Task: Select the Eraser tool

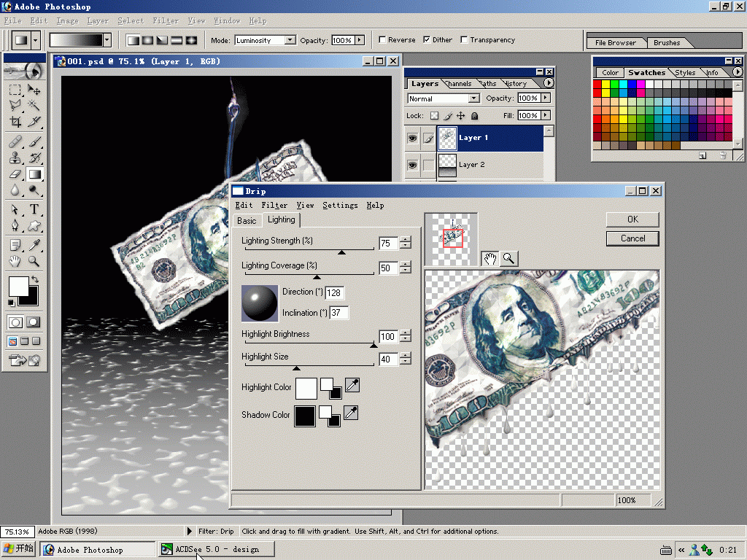Action: (x=15, y=174)
